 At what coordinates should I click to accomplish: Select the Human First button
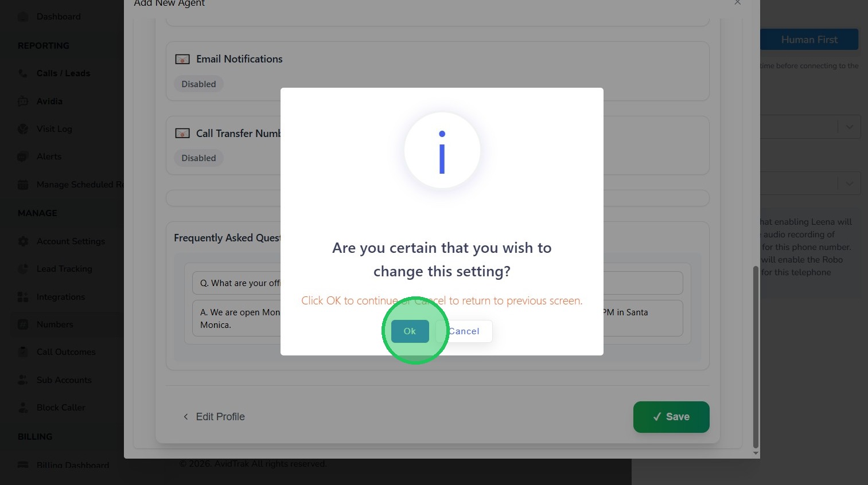coord(809,40)
